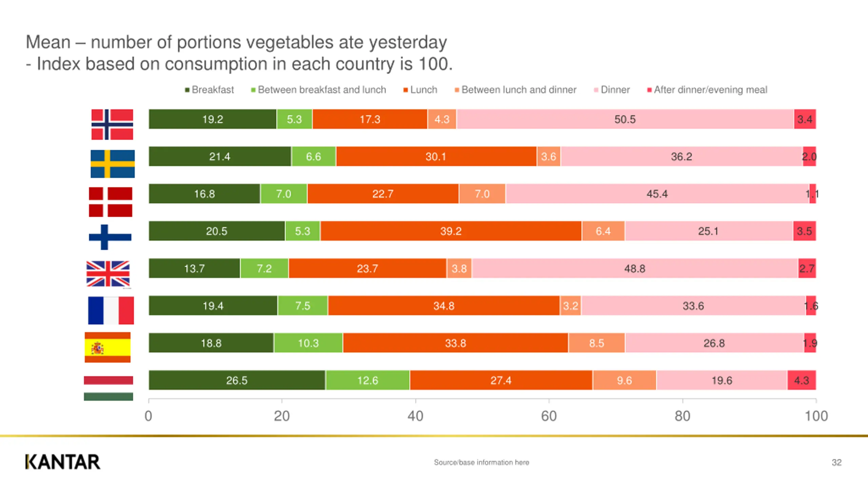
Task: Click Finland's 39.2 lunch bar segment
Action: (451, 231)
